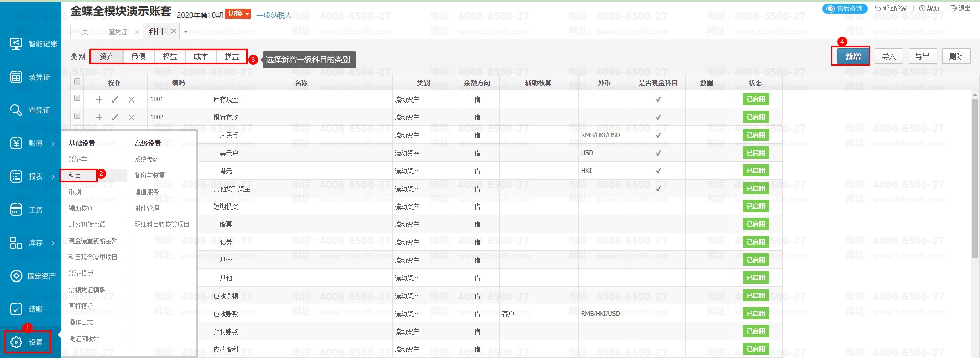Click the delete X icon for account 1001
Screen dimensions: 980x358
131,99
